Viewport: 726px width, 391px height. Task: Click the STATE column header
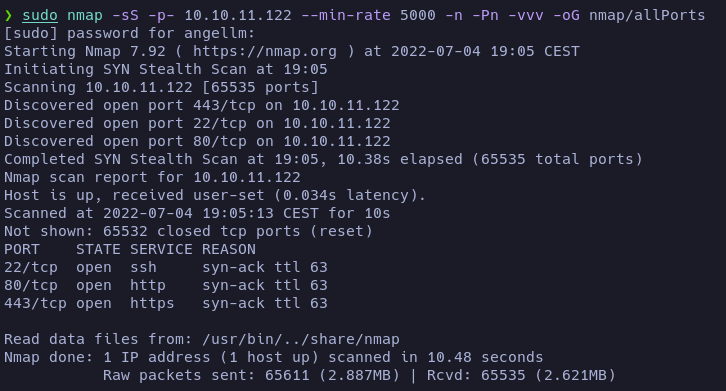tap(98, 249)
